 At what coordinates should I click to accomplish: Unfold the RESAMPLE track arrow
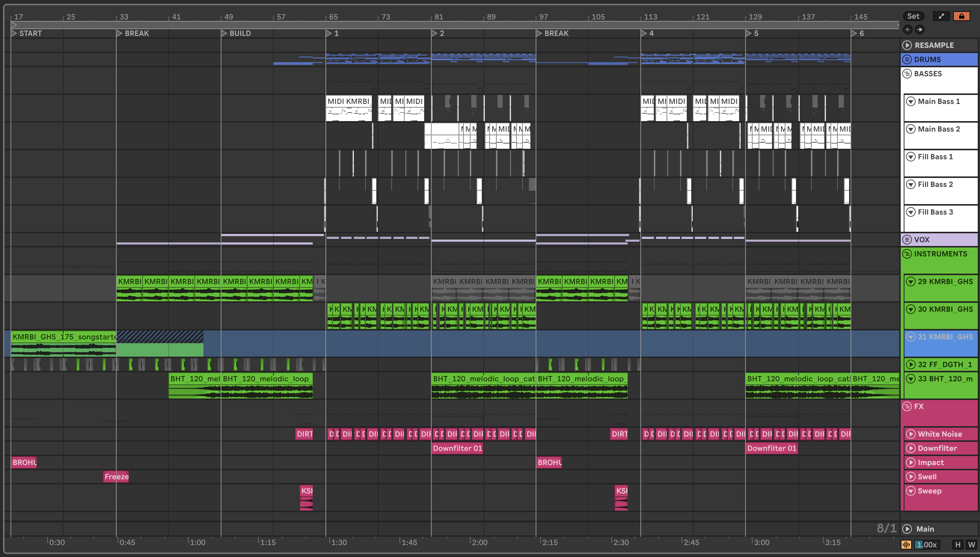tap(907, 45)
